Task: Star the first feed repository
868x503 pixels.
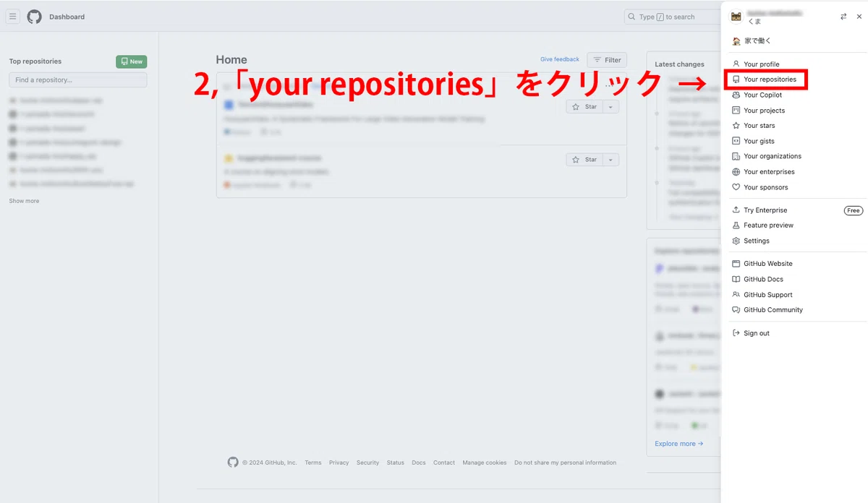Action: click(584, 106)
